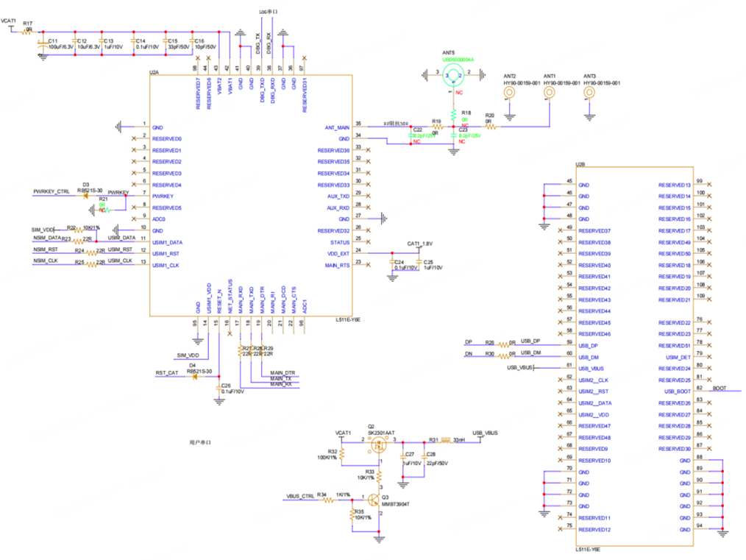Click the R19 resistor on ANT_MAIN line
Viewport: 746px width, 560px height.
click(x=437, y=127)
